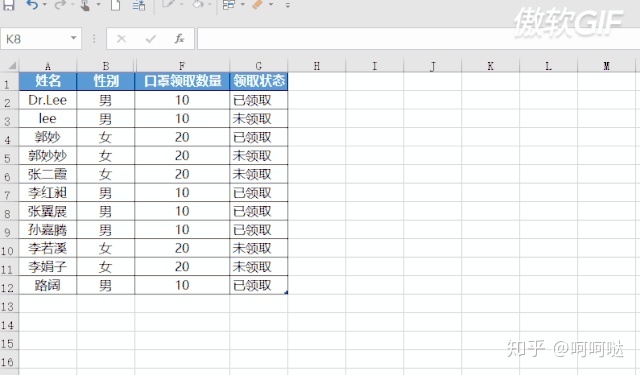
Task: Click gender 男 in 孙嘉腾 row
Action: coord(106,230)
